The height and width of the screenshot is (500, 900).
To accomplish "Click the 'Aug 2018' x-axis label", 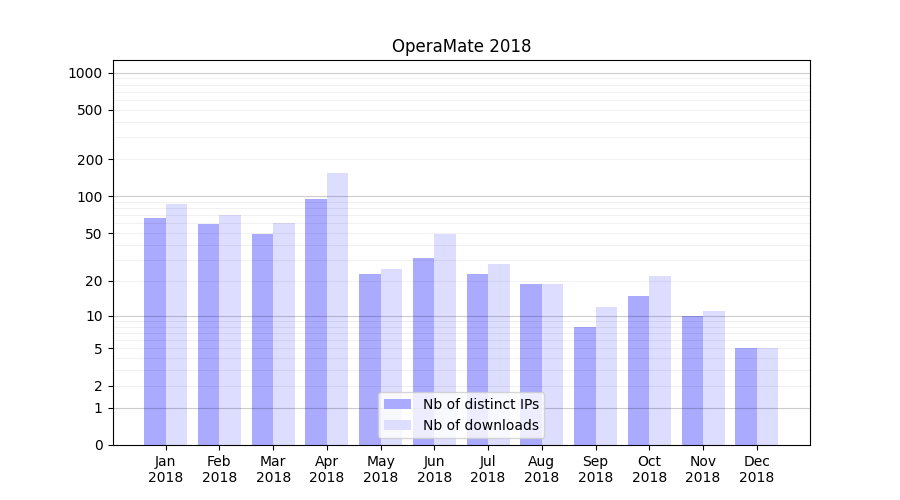I will (541, 469).
